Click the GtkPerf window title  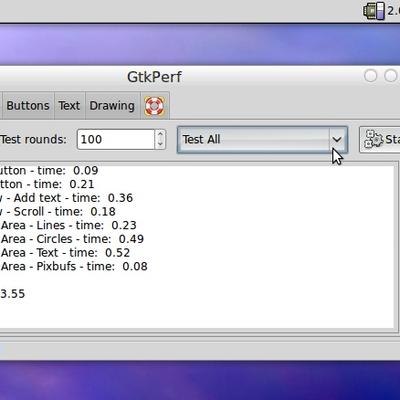tap(154, 77)
